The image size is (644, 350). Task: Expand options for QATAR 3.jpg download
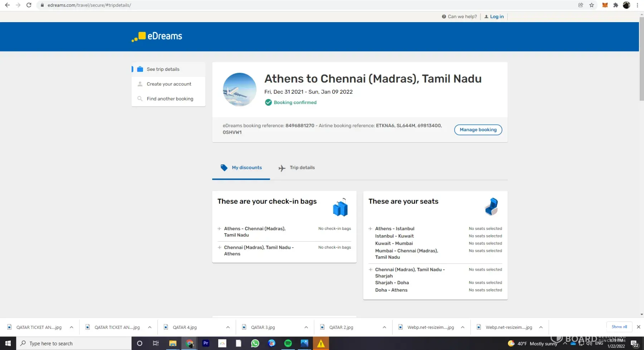click(306, 327)
